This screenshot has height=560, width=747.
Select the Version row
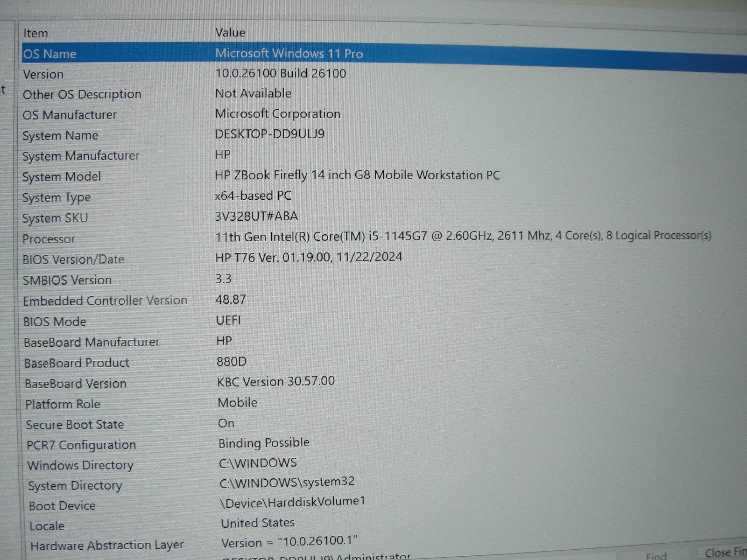coord(140,74)
